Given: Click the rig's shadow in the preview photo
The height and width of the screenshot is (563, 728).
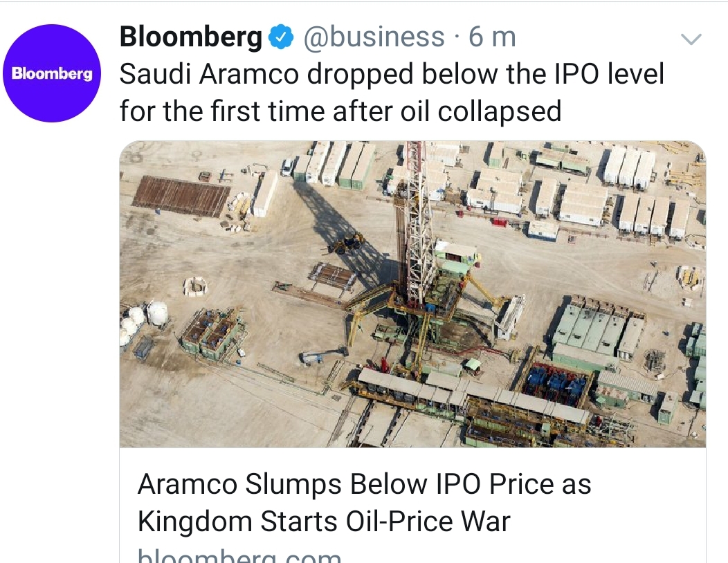Looking at the screenshot, I should tap(343, 223).
